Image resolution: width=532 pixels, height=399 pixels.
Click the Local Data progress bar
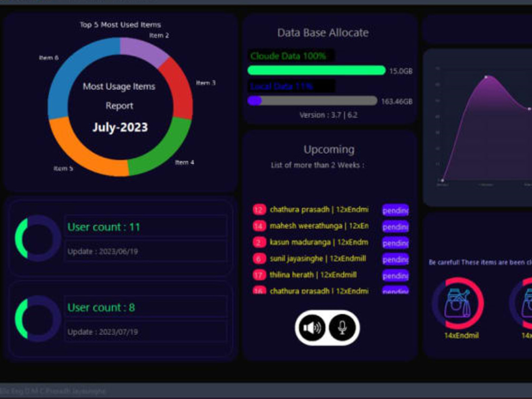click(312, 101)
